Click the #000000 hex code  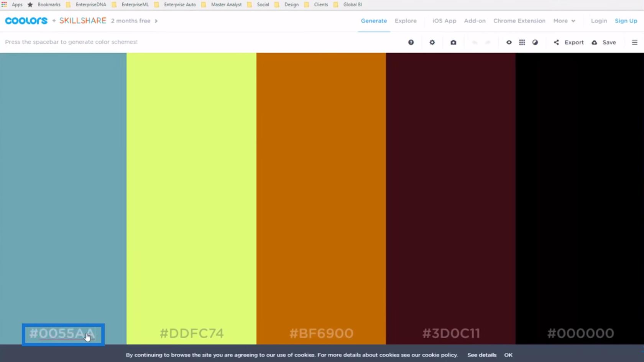click(580, 333)
